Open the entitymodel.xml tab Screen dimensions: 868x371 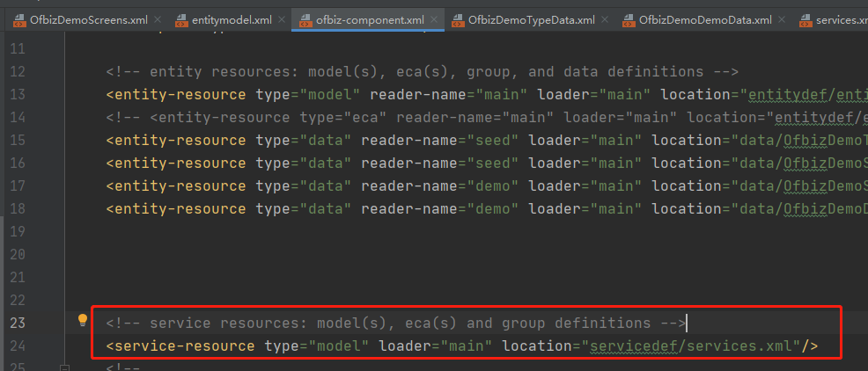pyautogui.click(x=232, y=19)
